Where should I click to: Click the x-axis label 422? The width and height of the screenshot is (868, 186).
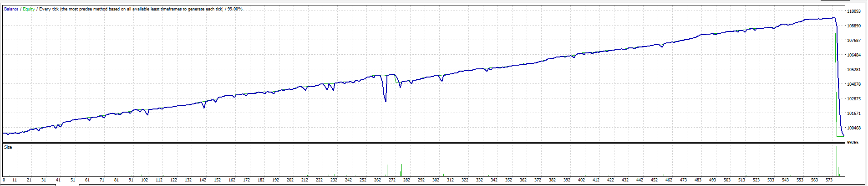(611, 180)
